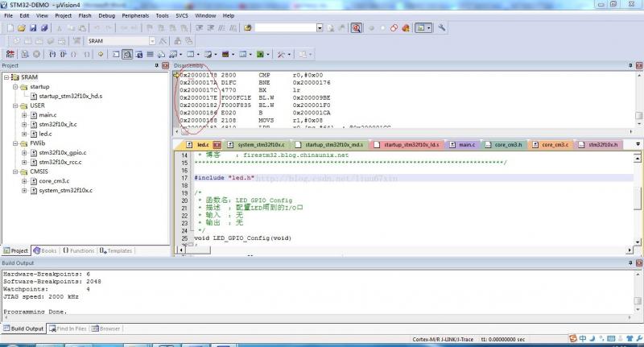644x347 pixels.
Task: Select startup_stm32f10x_hd.s in project tree
Action: [x=71, y=96]
